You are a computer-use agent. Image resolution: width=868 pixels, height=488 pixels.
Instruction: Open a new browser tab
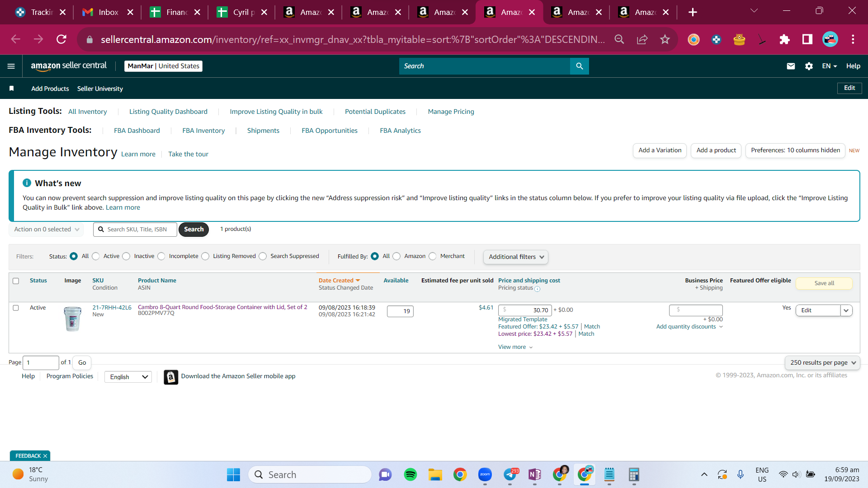pyautogui.click(x=693, y=12)
